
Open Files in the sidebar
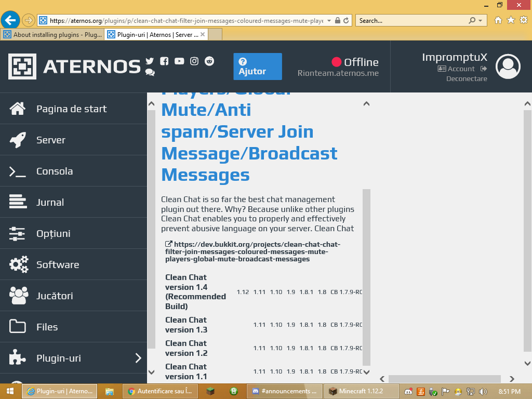[73, 327]
